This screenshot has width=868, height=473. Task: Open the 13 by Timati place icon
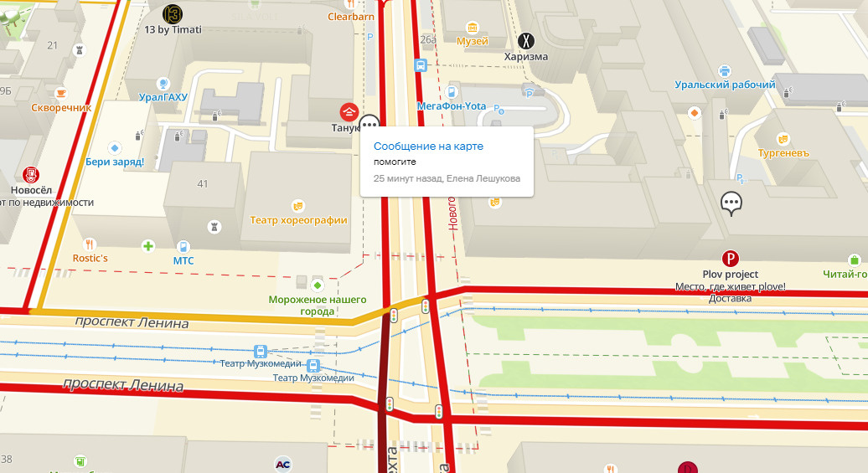[172, 14]
